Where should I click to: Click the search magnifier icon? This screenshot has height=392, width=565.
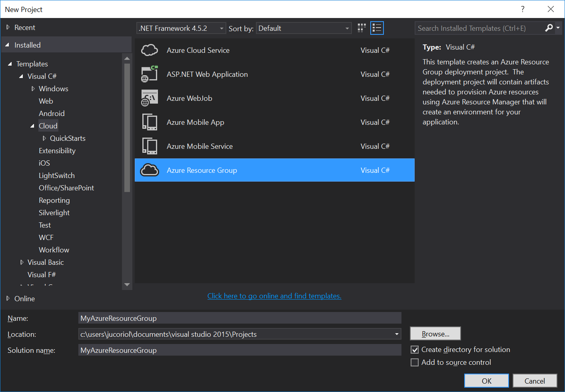point(549,28)
